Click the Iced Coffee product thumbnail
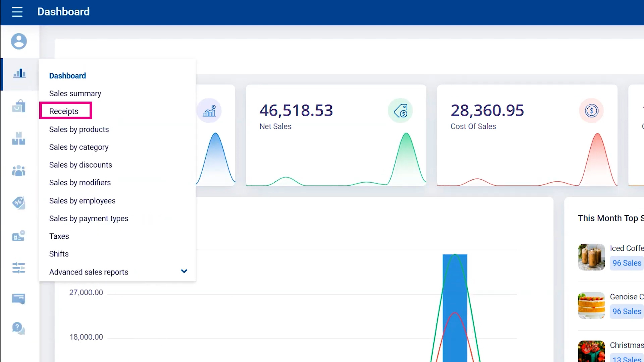 [591, 257]
